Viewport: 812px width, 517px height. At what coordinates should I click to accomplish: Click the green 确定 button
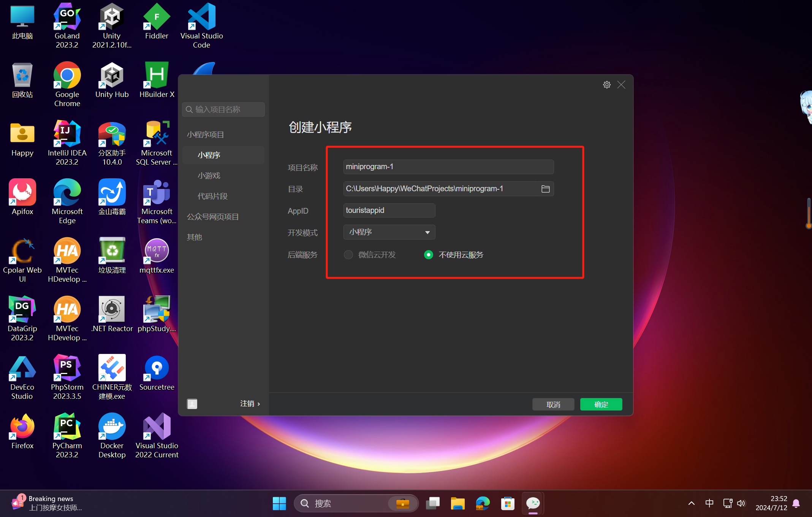(x=601, y=404)
